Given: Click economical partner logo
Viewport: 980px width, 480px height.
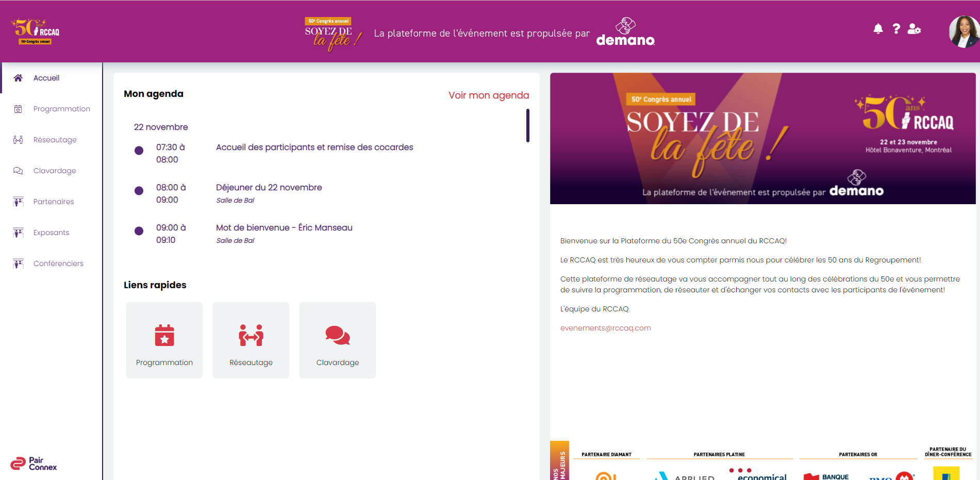Looking at the screenshot, I should click(x=758, y=474).
